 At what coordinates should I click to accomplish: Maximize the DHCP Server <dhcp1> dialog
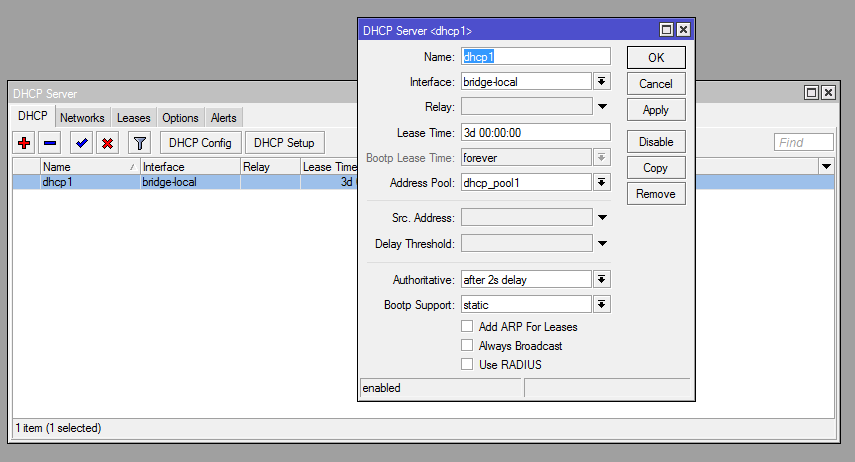[666, 29]
